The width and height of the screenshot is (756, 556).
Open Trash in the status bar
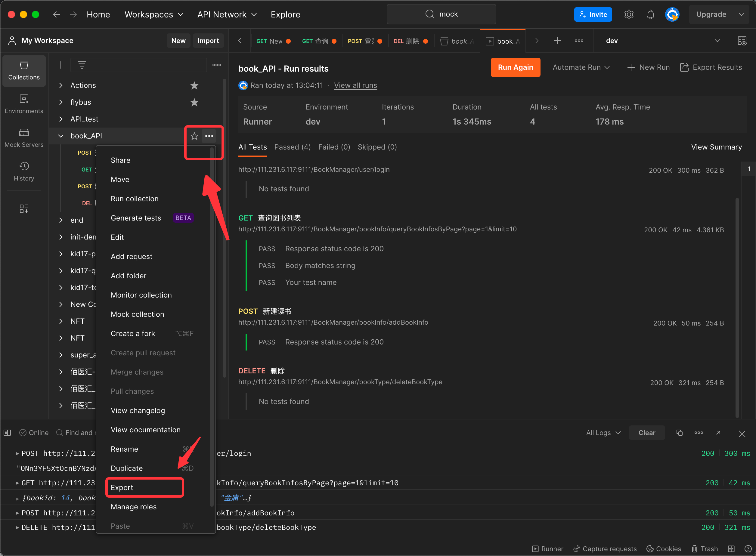[705, 549]
